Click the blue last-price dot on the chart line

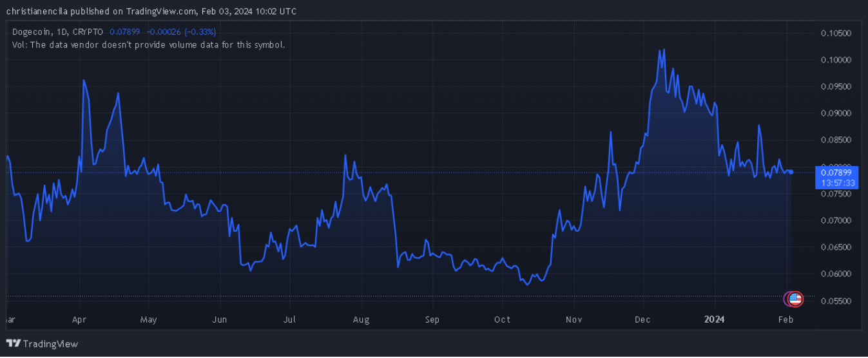(791, 172)
